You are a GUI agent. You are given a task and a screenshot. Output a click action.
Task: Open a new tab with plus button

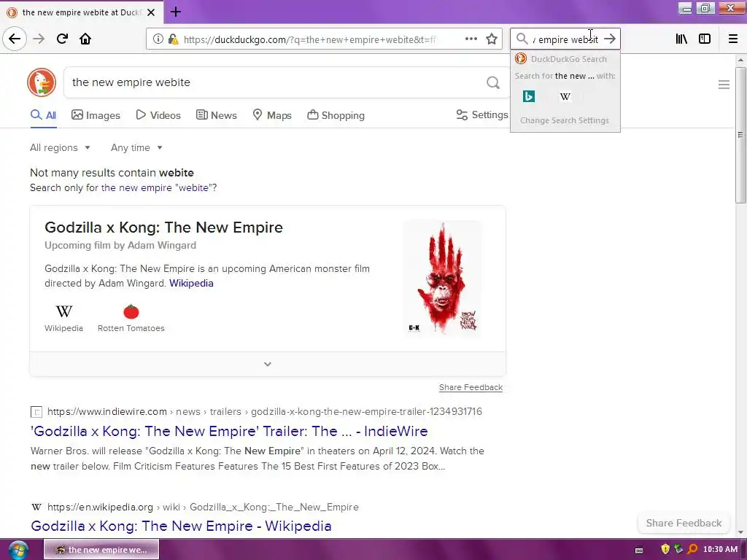point(175,12)
